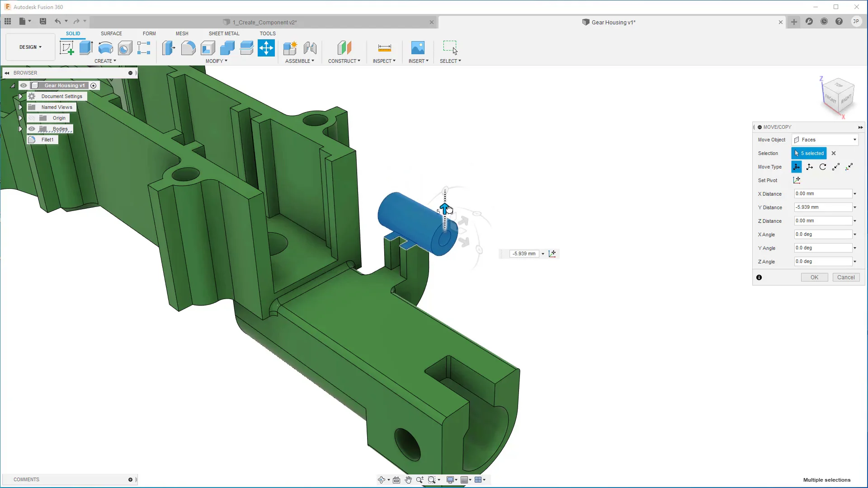868x488 pixels.
Task: Click the Set Pivot icon button
Action: [x=798, y=180]
